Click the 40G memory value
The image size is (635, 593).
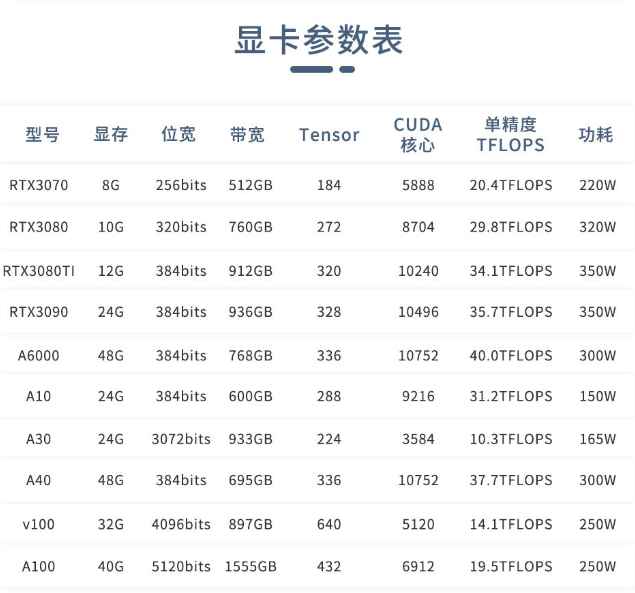pos(111,566)
